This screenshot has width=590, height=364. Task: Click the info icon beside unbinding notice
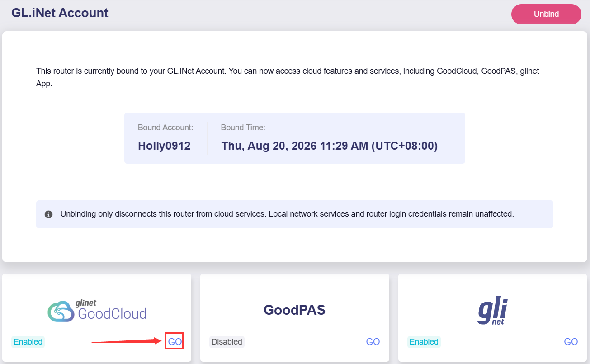click(49, 214)
